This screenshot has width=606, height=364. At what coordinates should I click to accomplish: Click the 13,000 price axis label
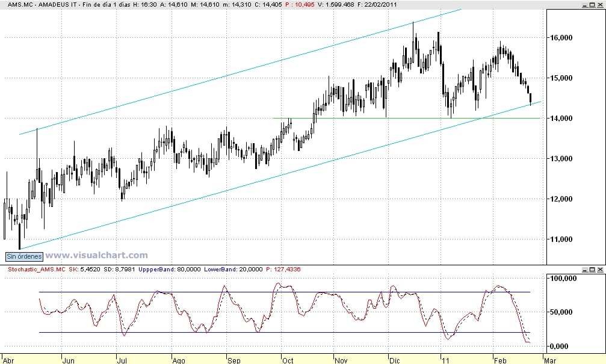[560, 158]
